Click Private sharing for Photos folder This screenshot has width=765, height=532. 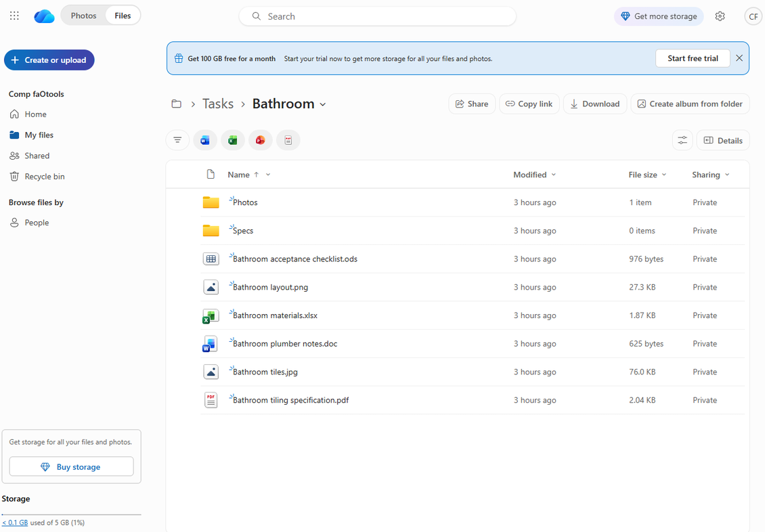[x=705, y=202]
